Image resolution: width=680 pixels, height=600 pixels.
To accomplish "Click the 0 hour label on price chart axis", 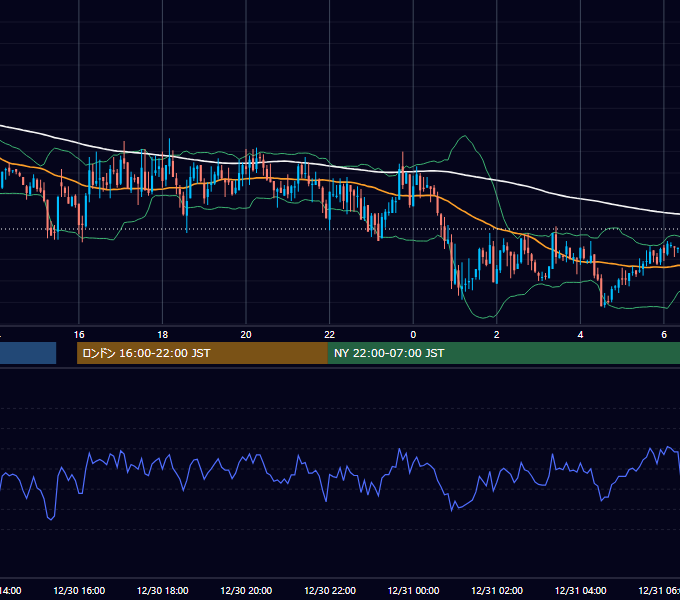I will pos(413,335).
